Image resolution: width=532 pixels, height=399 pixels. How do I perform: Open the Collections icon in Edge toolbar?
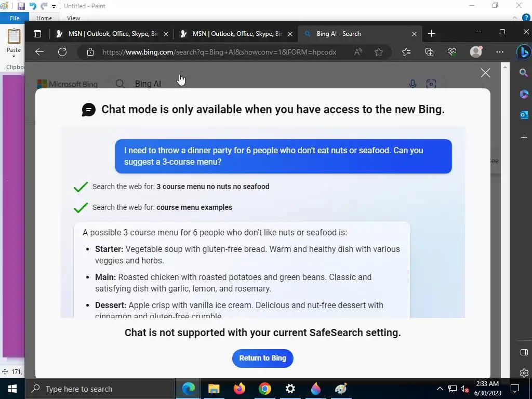point(429,52)
